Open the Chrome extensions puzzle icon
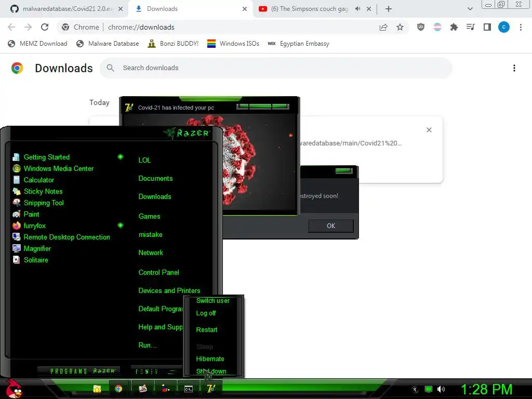 [x=454, y=27]
